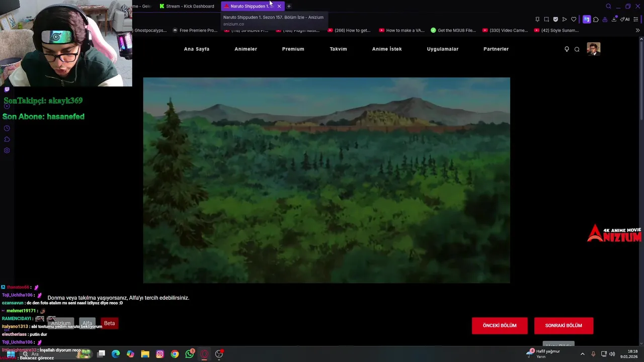Click the ÖNCEKİ BÖLÜM button
The height and width of the screenshot is (362, 644).
500,325
